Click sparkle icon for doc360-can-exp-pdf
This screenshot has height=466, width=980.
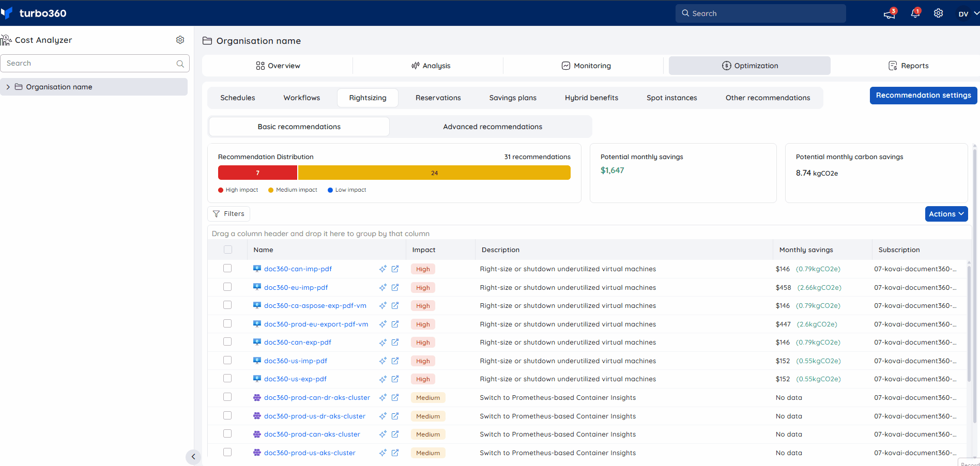click(x=382, y=343)
